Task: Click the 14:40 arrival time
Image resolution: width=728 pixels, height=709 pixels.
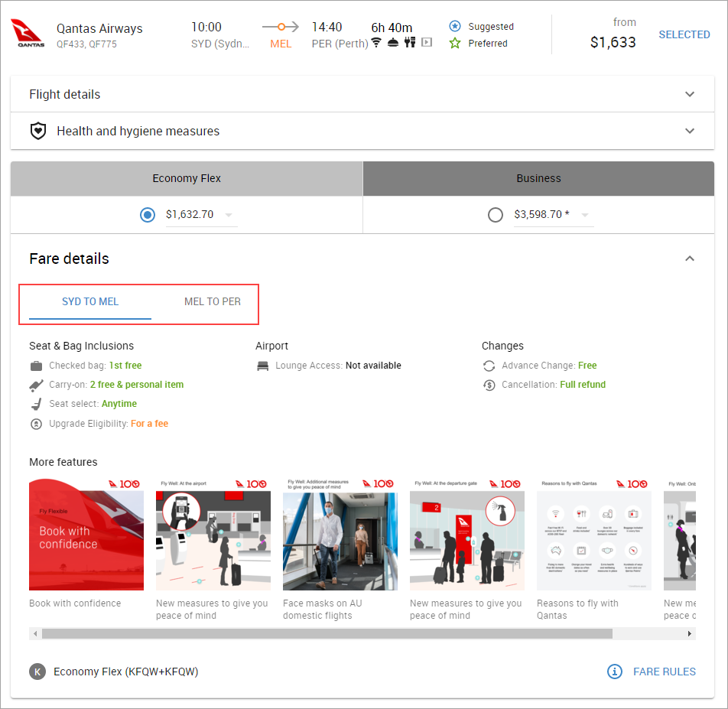Action: coord(327,27)
